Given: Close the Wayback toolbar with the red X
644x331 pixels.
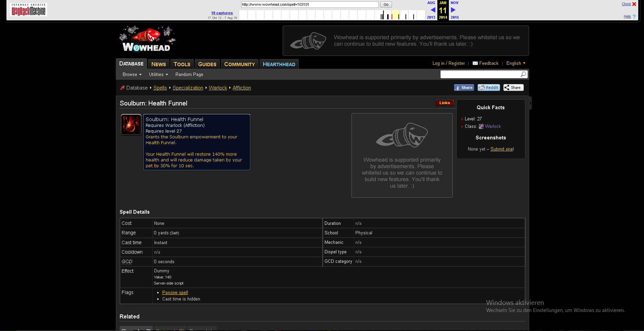Looking at the screenshot, I should pos(634,4).
